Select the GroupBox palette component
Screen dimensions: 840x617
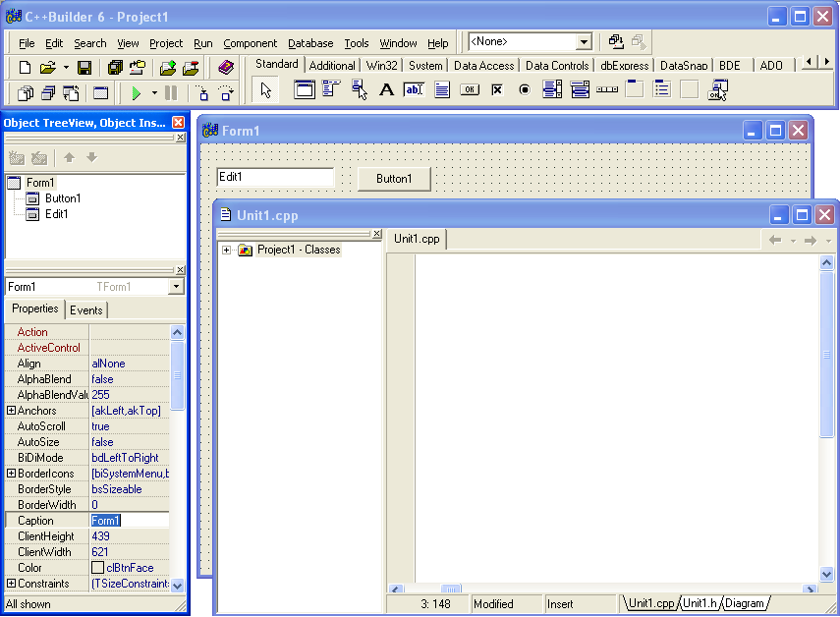(635, 89)
